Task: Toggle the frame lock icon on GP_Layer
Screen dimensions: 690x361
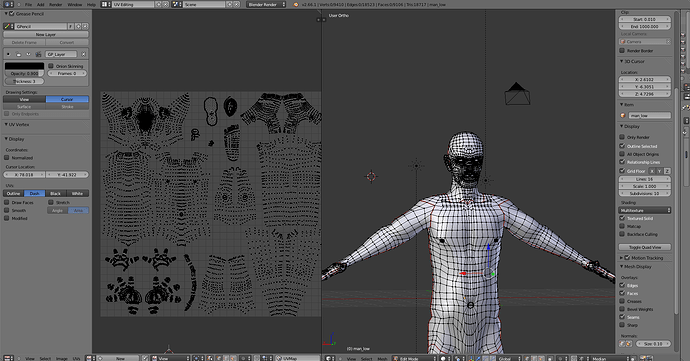Action: click(38, 54)
